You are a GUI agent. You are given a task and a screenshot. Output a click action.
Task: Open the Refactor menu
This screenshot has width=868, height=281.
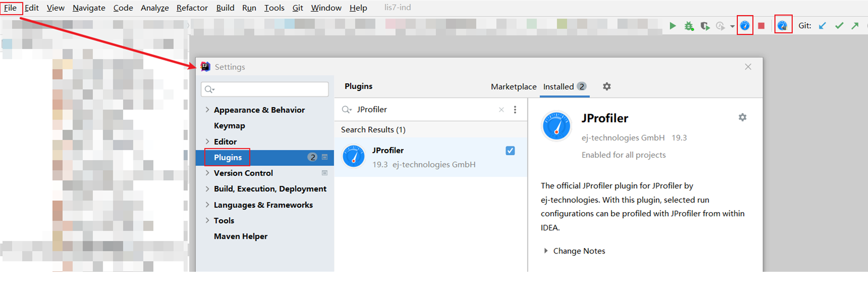click(x=192, y=8)
